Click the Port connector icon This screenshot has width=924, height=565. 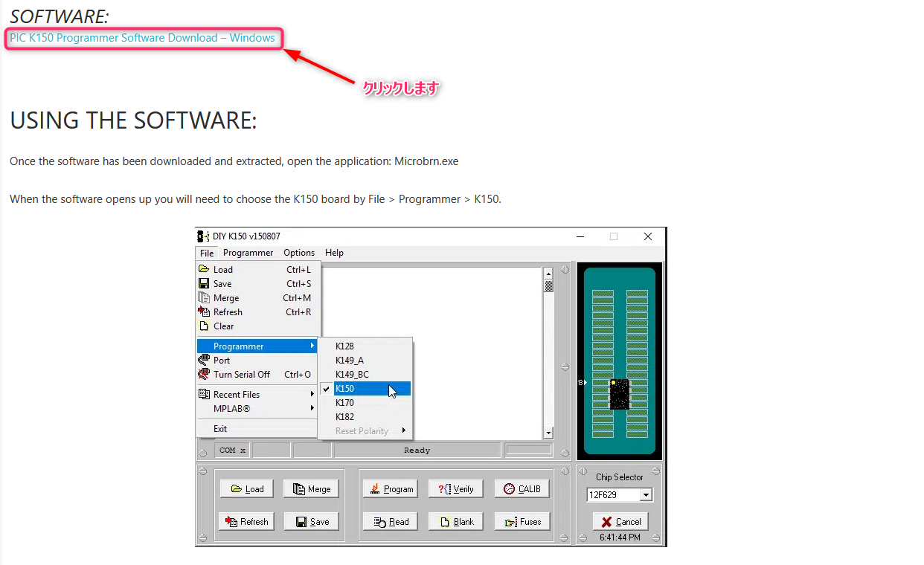pyautogui.click(x=204, y=360)
